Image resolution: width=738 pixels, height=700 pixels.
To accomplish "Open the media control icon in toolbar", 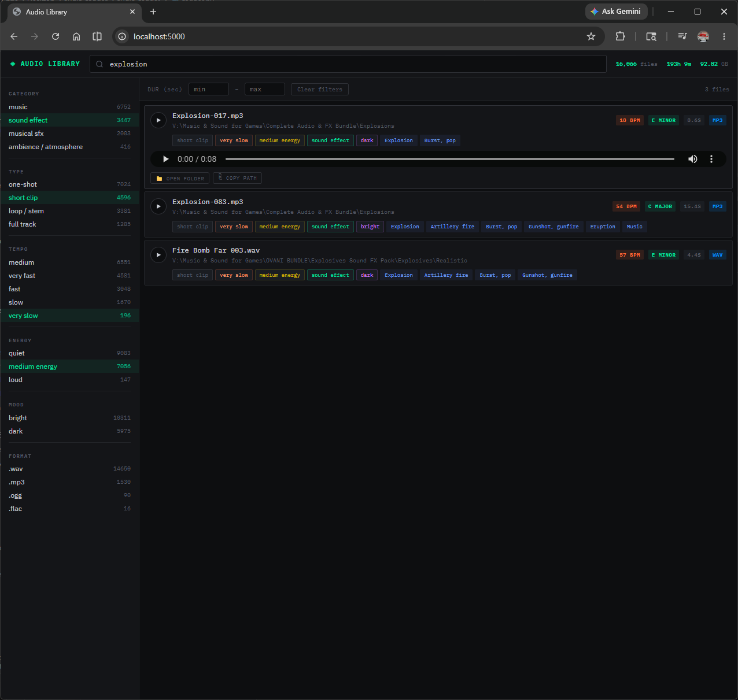I will [x=682, y=36].
